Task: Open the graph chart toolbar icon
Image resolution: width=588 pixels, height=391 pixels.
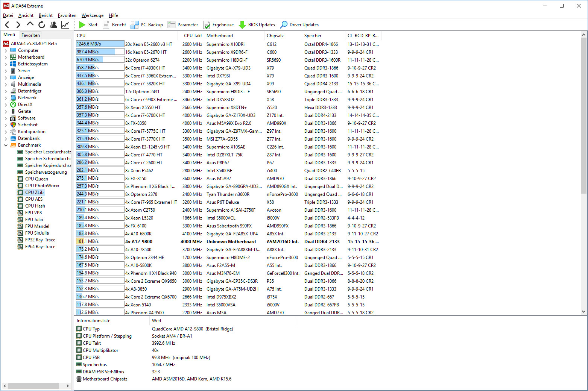Action: (65, 25)
